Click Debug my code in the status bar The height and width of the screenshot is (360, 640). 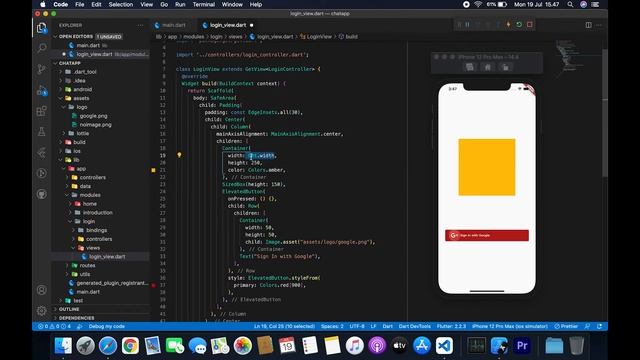(x=106, y=326)
